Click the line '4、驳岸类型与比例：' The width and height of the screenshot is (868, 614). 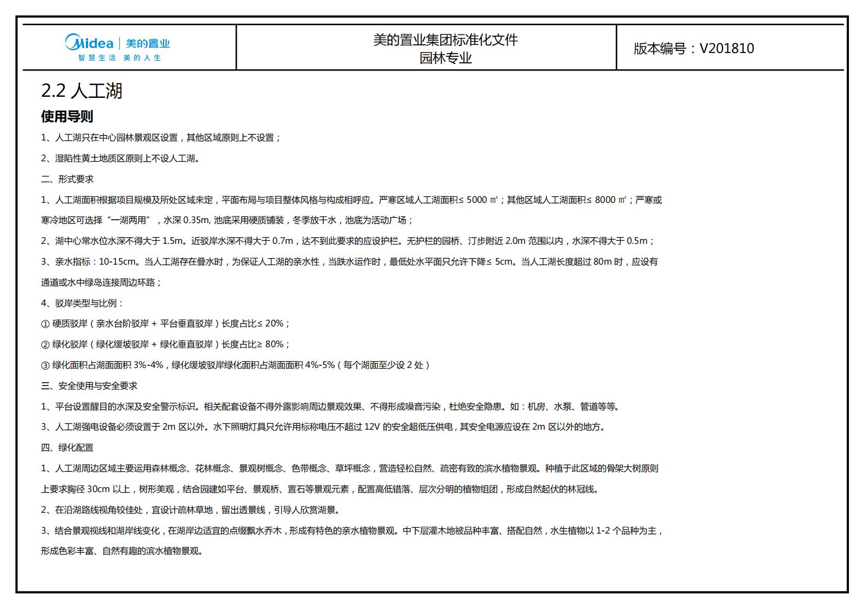pyautogui.click(x=83, y=303)
